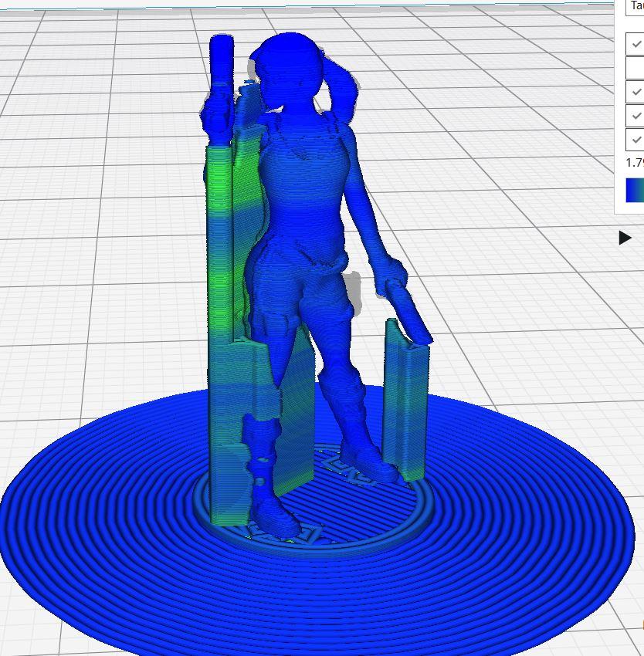Click the blue-to-green gradient legend bar
The image size is (644, 656).
[x=635, y=191]
